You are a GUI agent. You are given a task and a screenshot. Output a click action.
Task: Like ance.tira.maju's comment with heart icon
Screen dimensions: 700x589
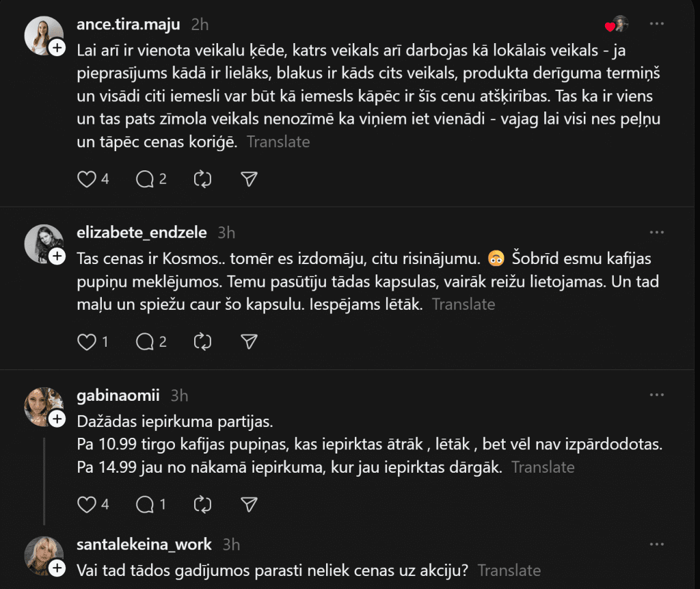[87, 179]
